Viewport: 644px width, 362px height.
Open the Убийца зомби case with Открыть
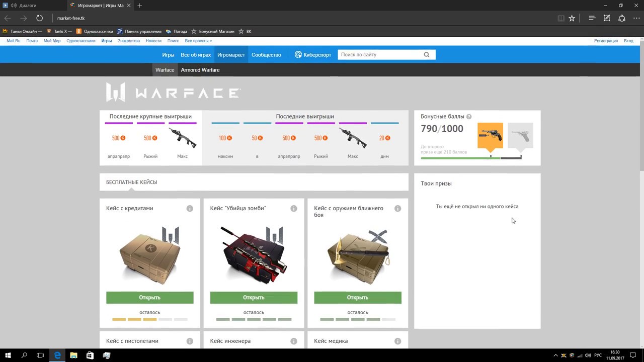tap(254, 298)
